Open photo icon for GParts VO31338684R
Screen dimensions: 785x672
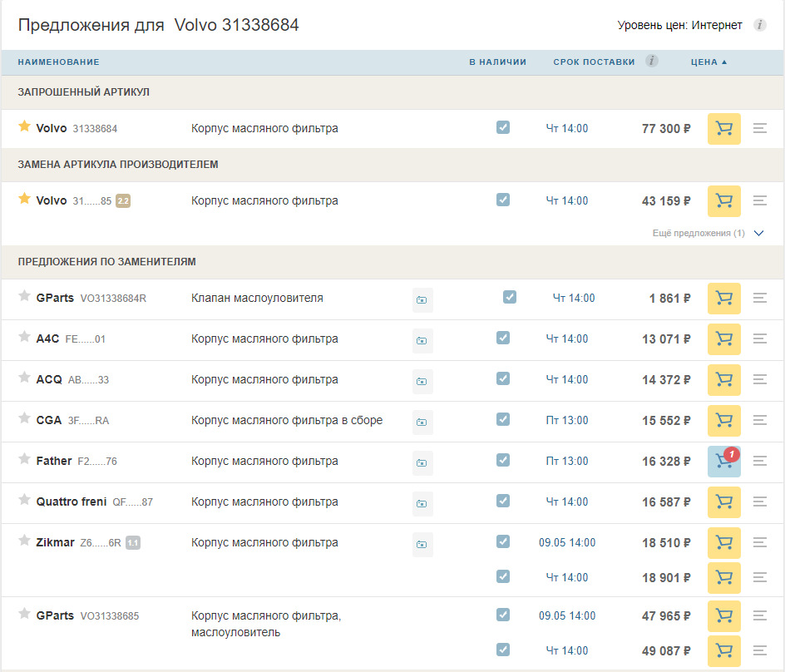pyautogui.click(x=422, y=300)
